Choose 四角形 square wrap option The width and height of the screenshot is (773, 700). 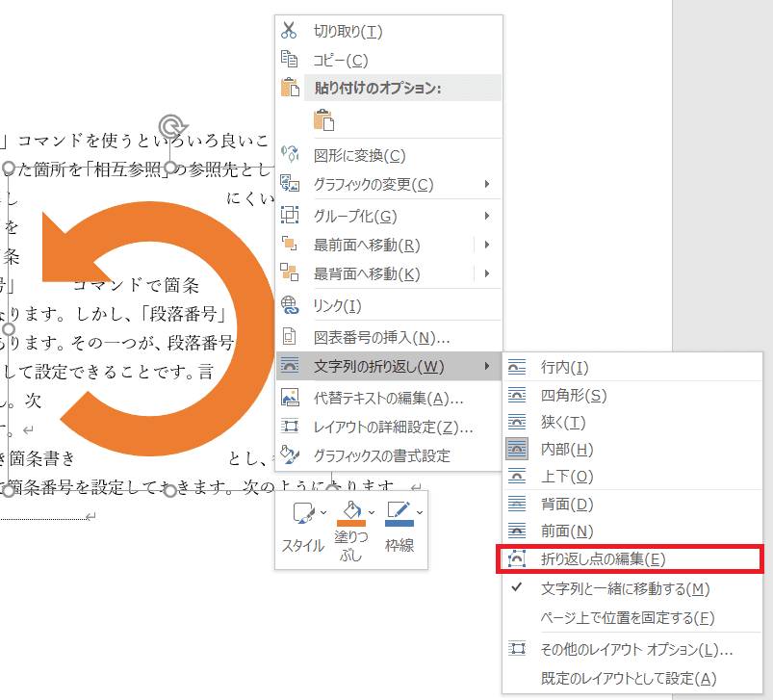(x=574, y=395)
